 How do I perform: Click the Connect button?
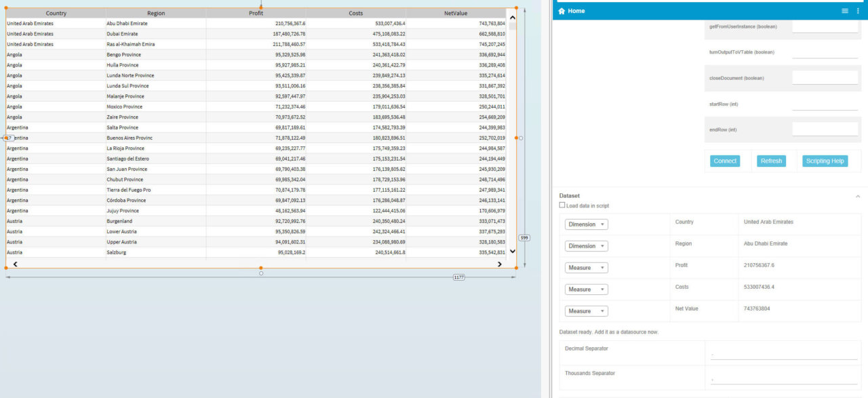point(725,161)
